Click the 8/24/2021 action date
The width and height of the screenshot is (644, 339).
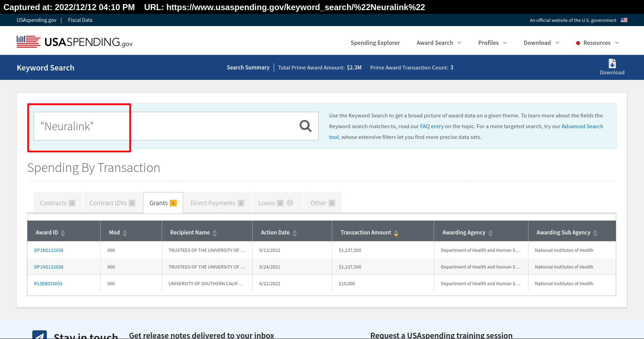270,267
